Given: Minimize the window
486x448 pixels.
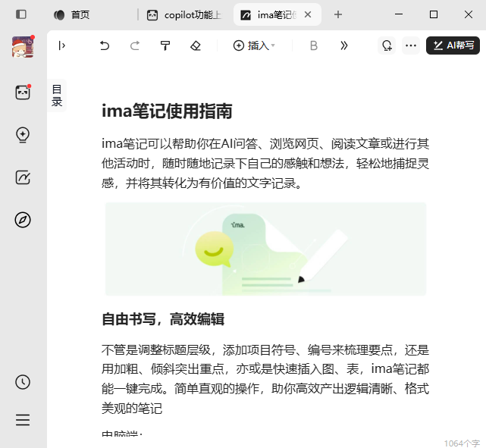Looking at the screenshot, I should [399, 14].
